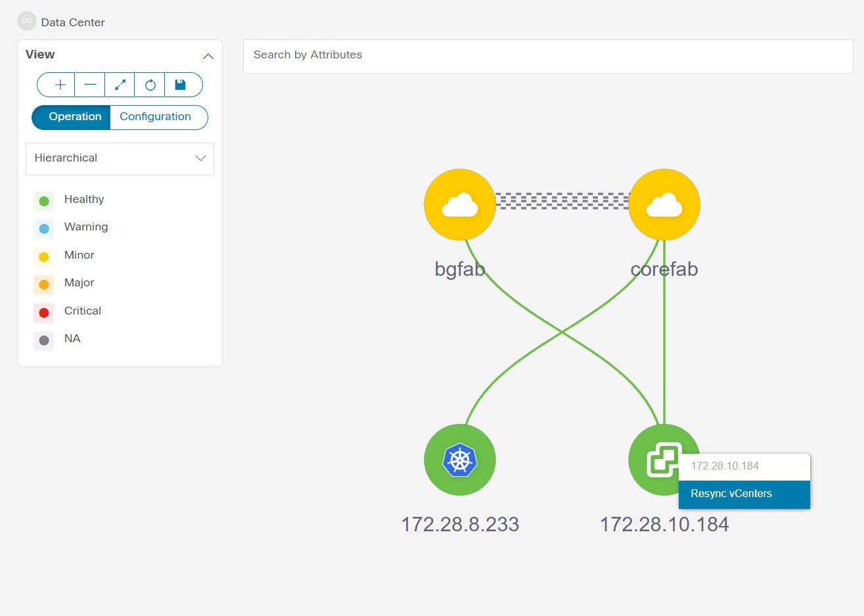Zoom in with the plus button
This screenshot has height=616, width=864.
(60, 85)
